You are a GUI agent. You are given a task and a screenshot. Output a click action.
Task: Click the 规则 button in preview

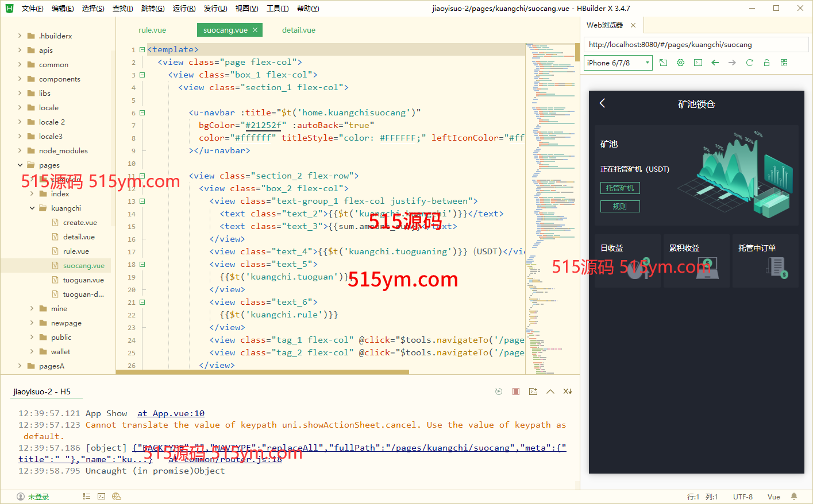coord(619,207)
